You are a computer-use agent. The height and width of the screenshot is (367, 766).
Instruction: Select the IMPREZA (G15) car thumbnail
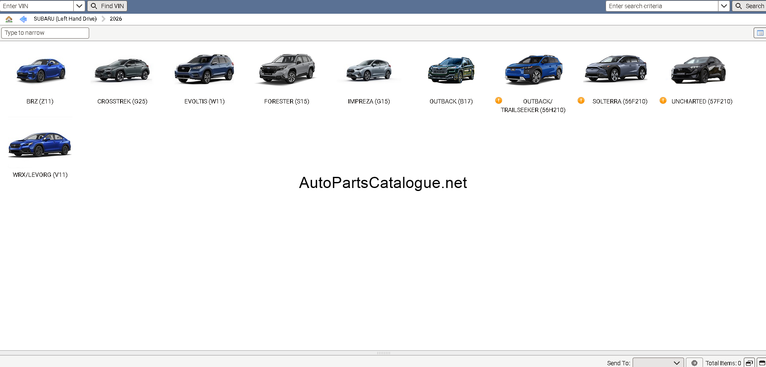click(x=369, y=70)
